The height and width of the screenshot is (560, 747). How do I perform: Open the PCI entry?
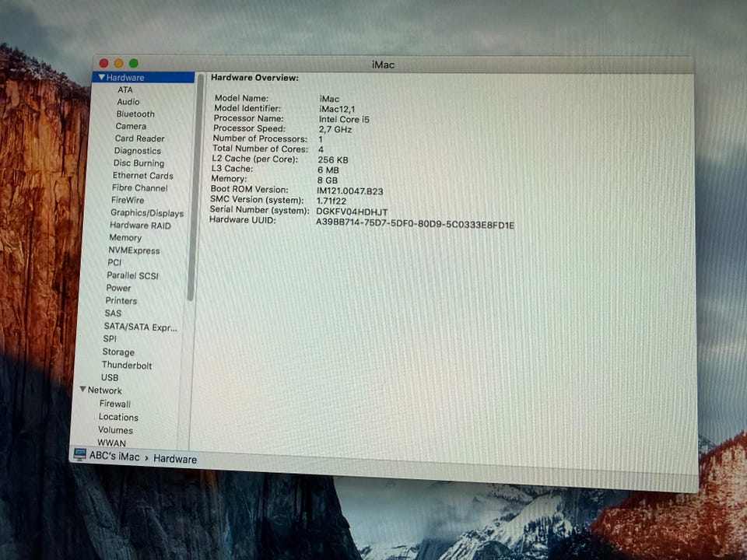pos(114,262)
